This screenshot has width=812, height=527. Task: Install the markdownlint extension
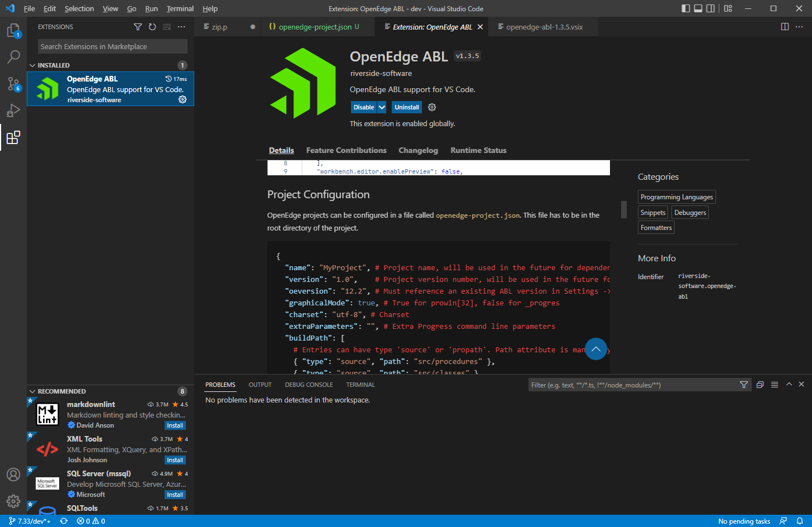pyautogui.click(x=175, y=425)
